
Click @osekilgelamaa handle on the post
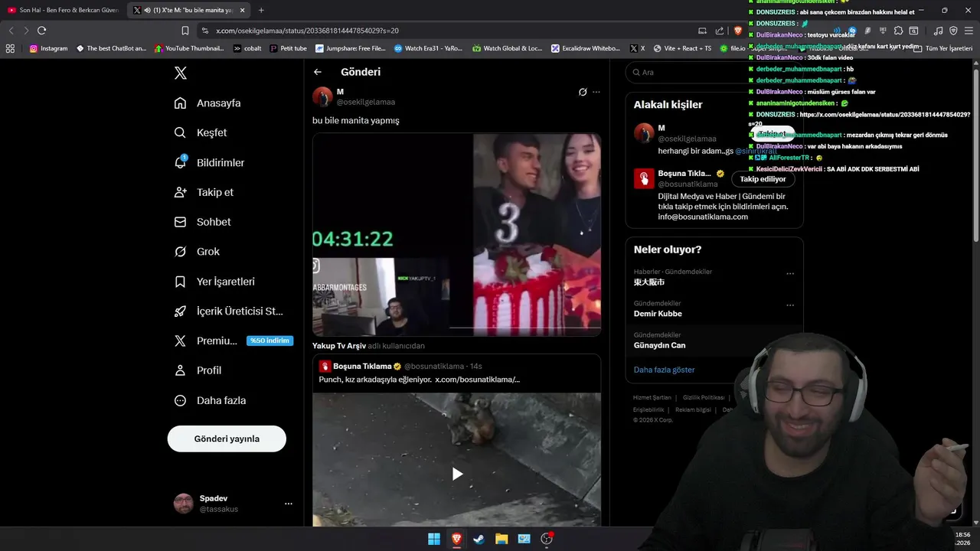point(366,102)
